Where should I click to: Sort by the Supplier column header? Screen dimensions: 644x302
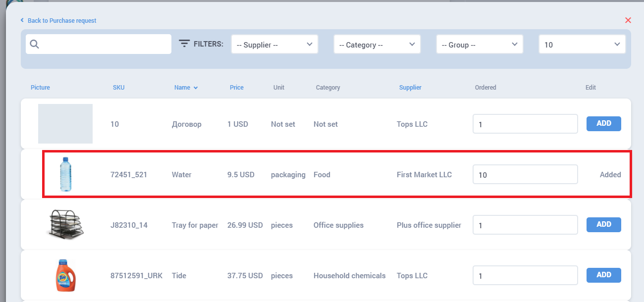tap(410, 88)
